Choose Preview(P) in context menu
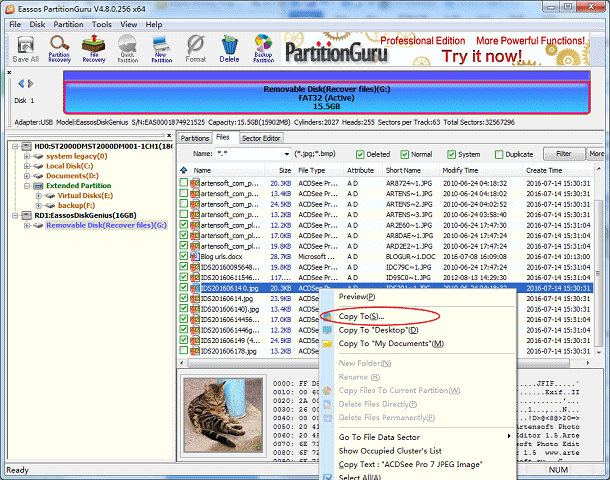This screenshot has width=610, height=480. coord(357,296)
